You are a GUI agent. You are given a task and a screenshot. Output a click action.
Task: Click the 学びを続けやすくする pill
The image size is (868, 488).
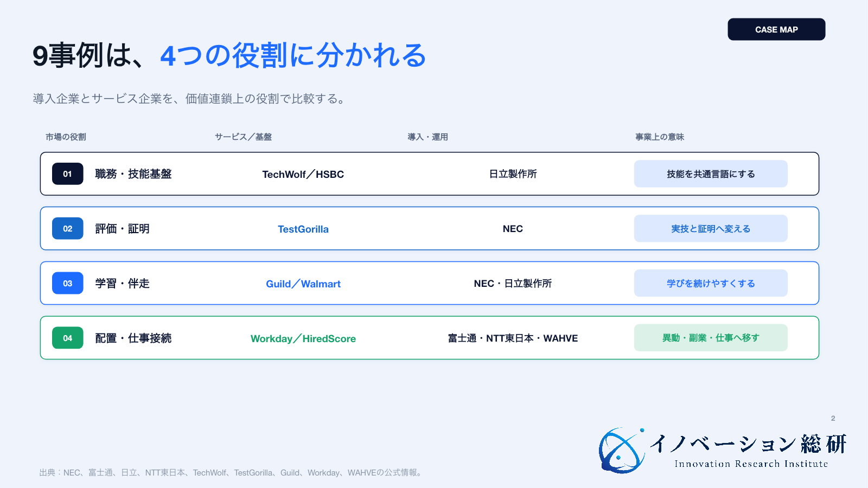[x=711, y=283]
